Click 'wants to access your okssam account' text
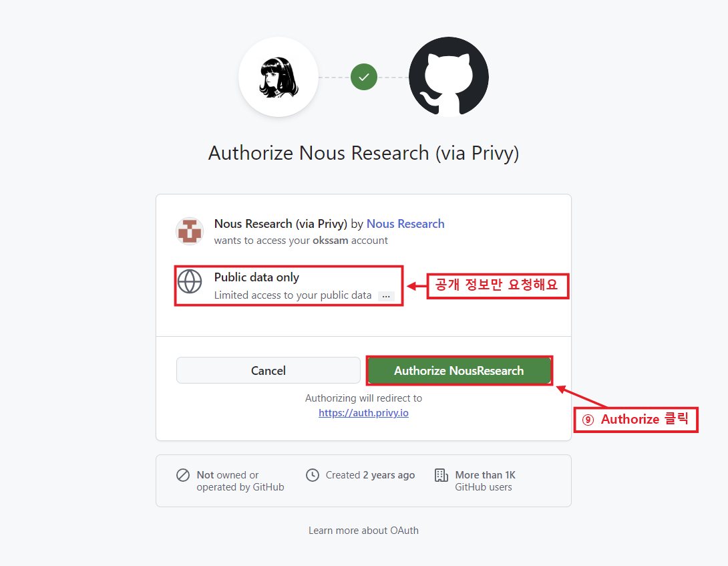The height and width of the screenshot is (566, 728). pos(301,241)
